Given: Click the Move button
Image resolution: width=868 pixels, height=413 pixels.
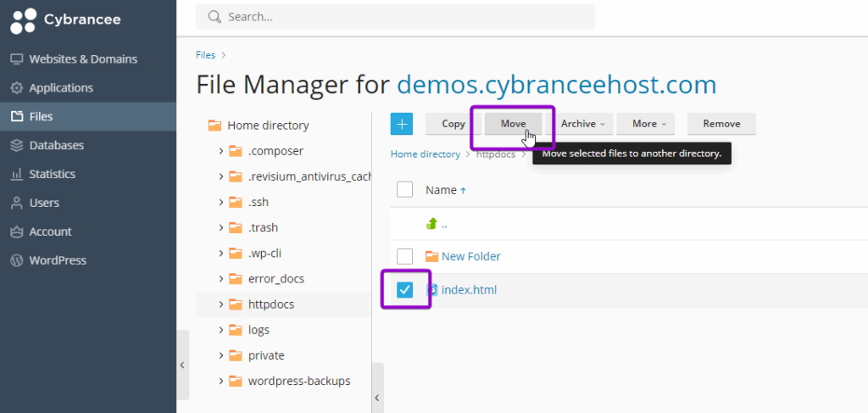Looking at the screenshot, I should click(513, 124).
